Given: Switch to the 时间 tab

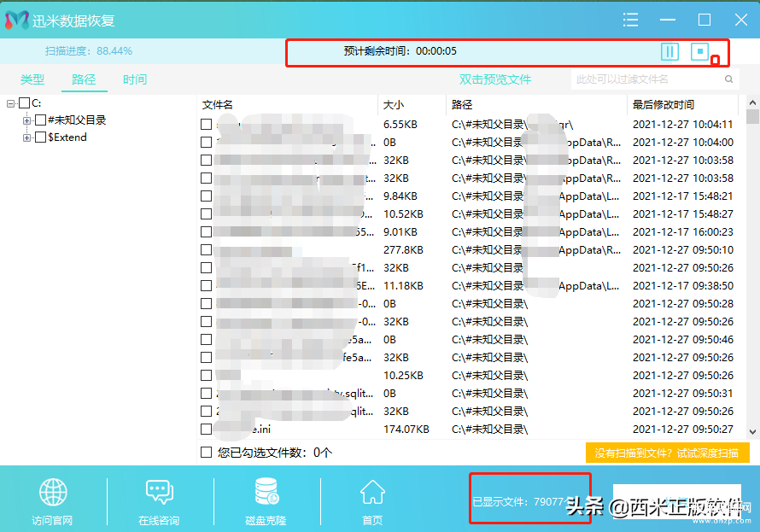Looking at the screenshot, I should tap(135, 79).
